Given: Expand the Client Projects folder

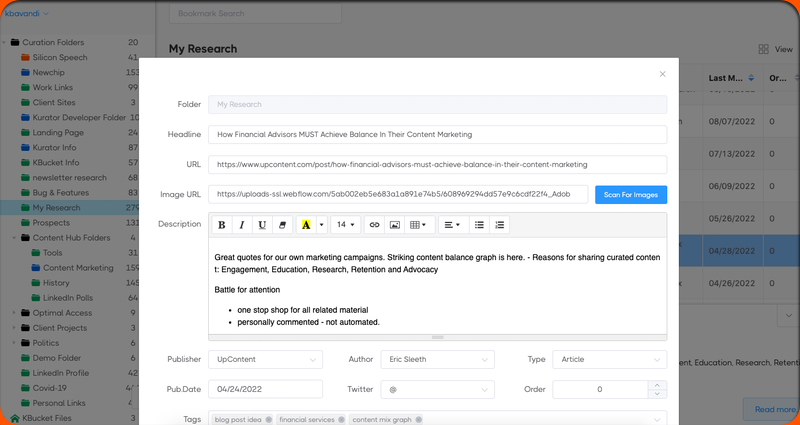Looking at the screenshot, I should click(14, 328).
